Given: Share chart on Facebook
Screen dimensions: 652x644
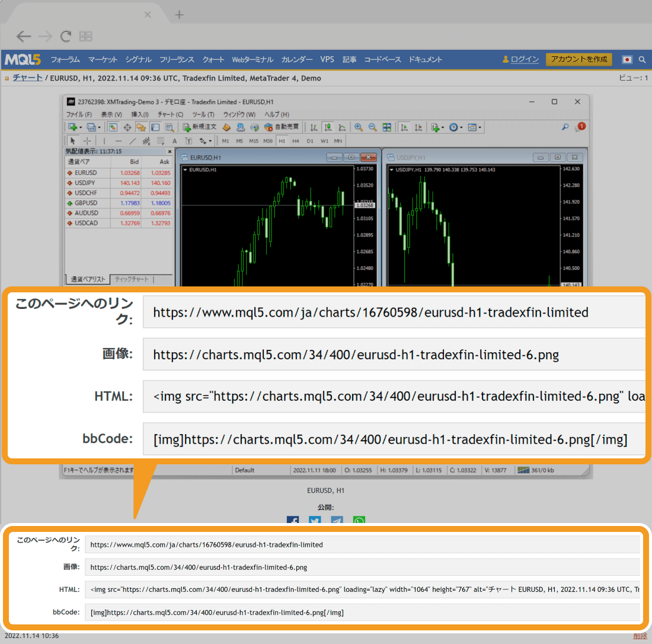Looking at the screenshot, I should click(293, 520).
